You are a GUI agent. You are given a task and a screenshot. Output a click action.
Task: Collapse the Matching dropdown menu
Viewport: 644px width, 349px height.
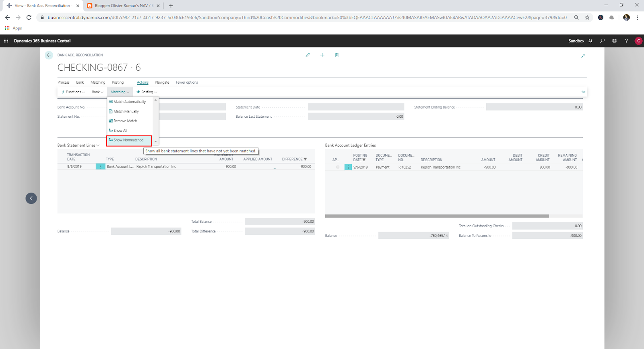(x=120, y=92)
